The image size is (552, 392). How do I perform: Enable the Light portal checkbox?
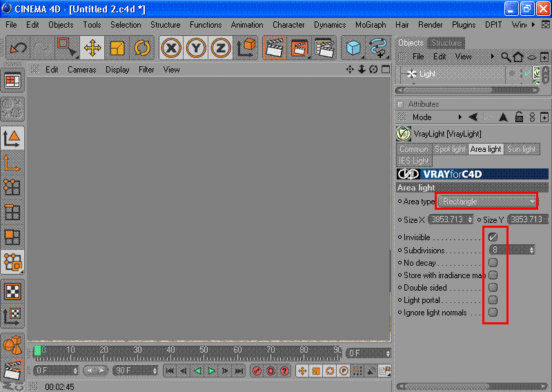point(493,300)
